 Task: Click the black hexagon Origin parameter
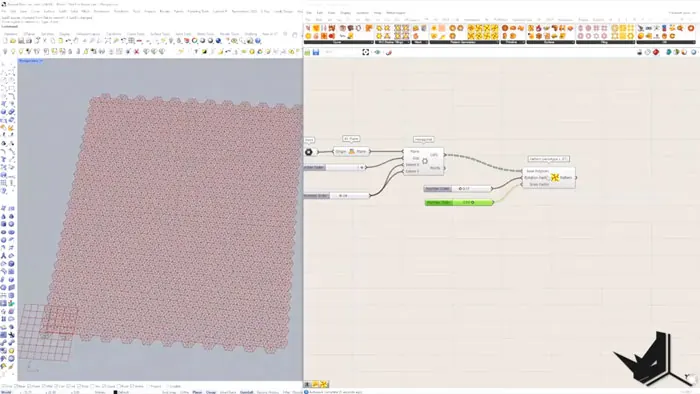tap(308, 152)
